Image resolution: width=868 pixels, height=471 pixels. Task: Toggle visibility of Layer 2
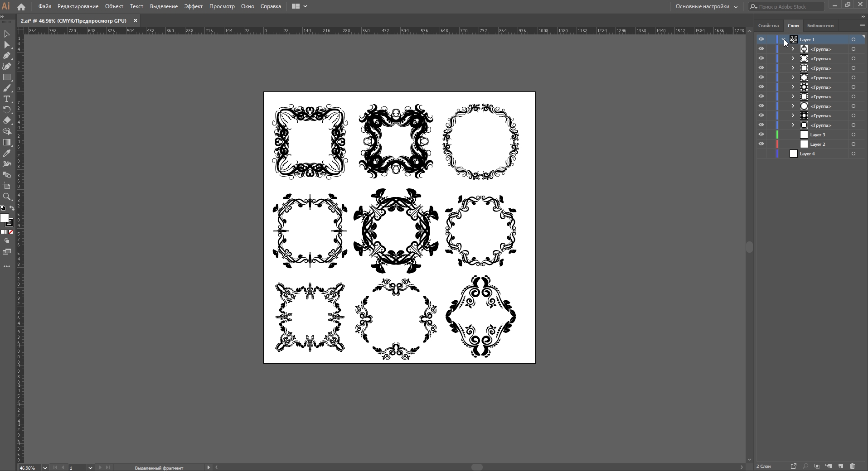761,144
